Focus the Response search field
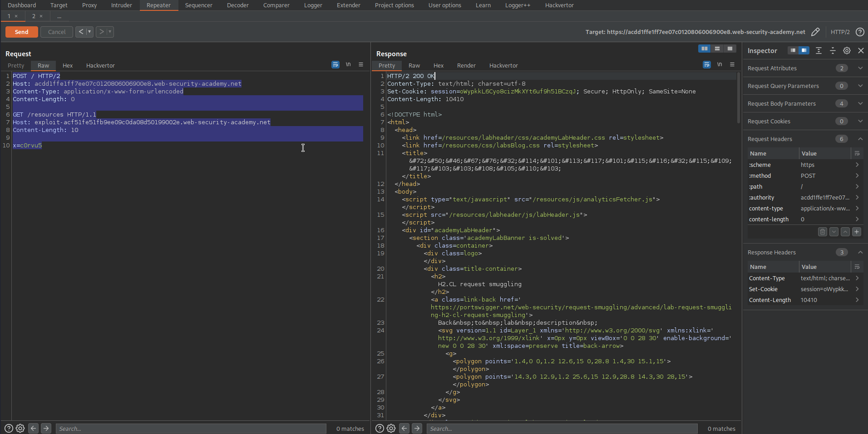This screenshot has height=434, width=868. click(562, 429)
